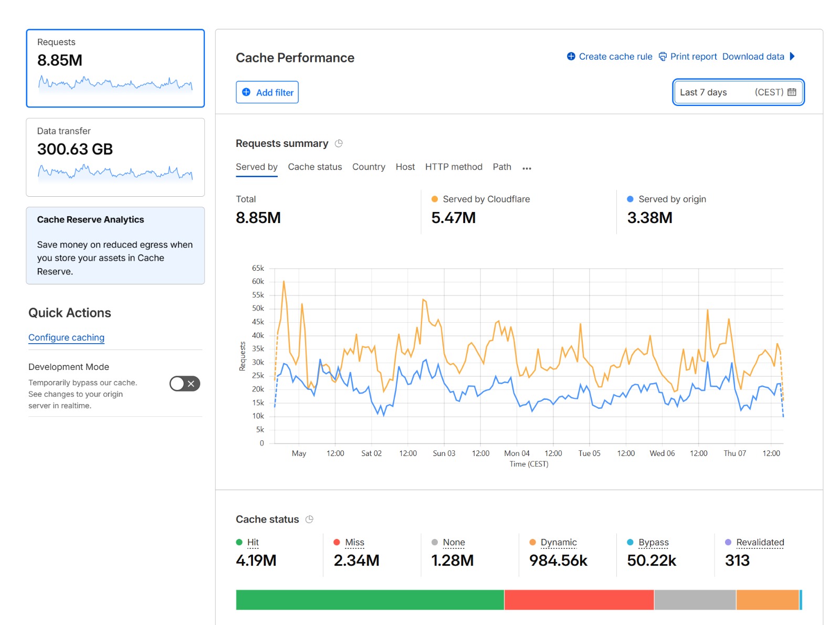Select the Served by tab

(x=257, y=167)
